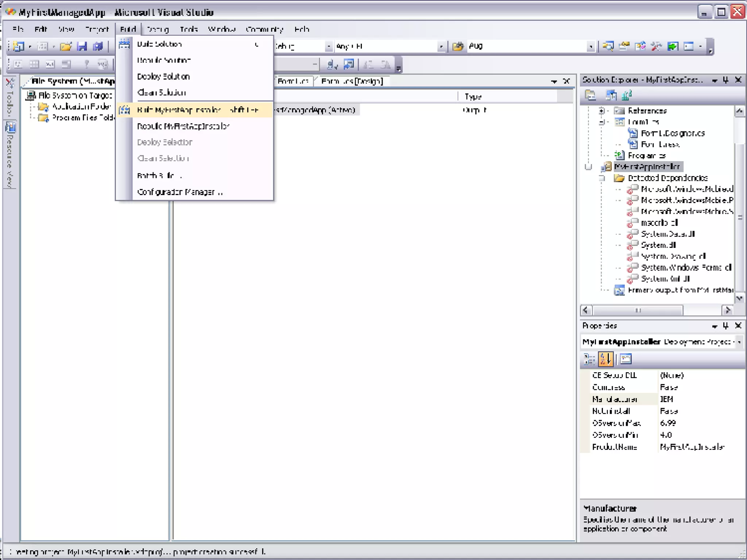This screenshot has height=560, width=747.
Task: Collapse the MyFirstAppInstaller project node
Action: tap(588, 167)
